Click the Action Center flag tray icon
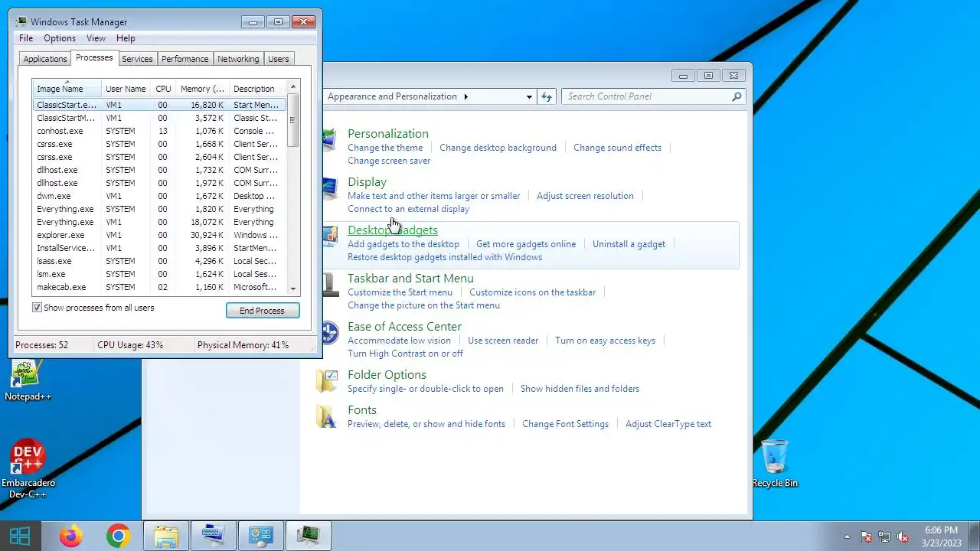This screenshot has height=551, width=980. (x=866, y=536)
